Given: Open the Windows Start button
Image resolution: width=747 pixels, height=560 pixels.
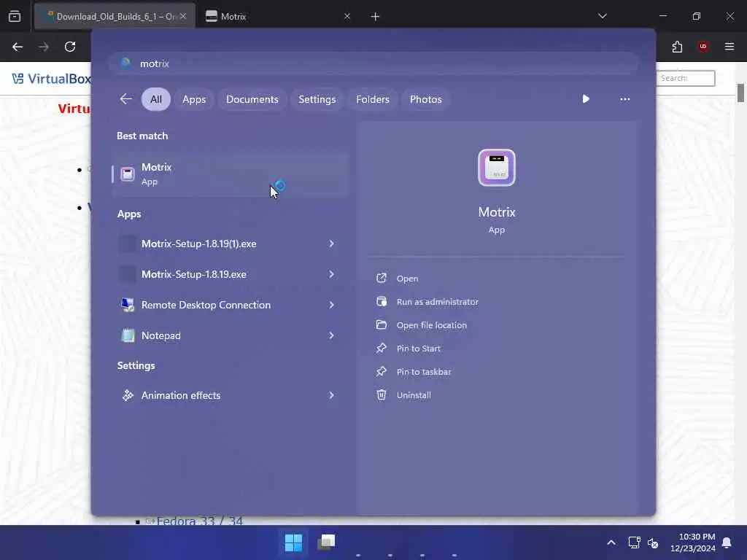Looking at the screenshot, I should click(x=293, y=542).
